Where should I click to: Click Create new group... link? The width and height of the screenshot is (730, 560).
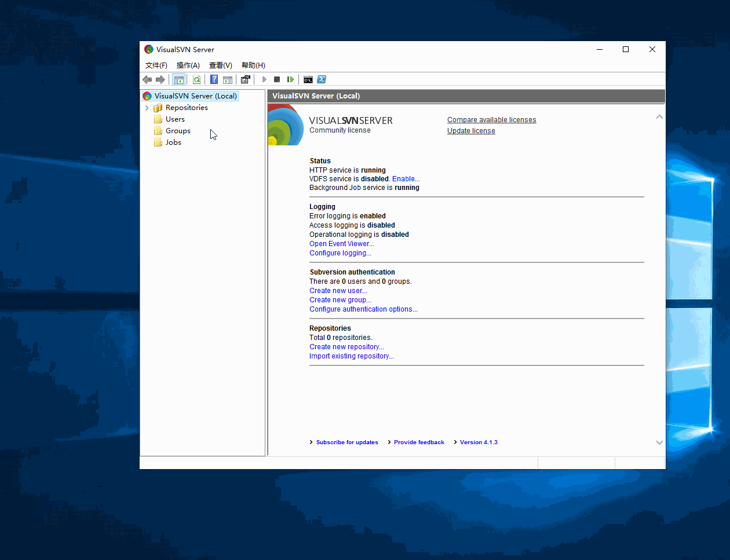coord(340,300)
